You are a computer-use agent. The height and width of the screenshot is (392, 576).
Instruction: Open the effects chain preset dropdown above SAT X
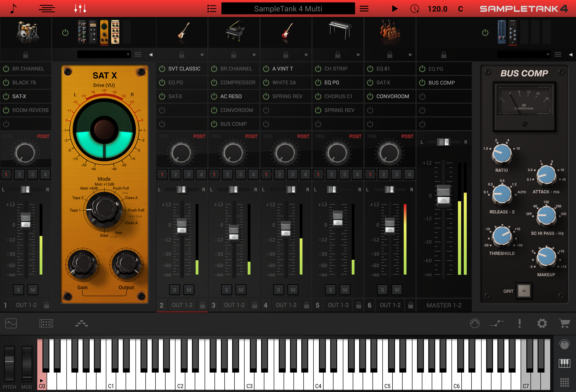point(104,54)
